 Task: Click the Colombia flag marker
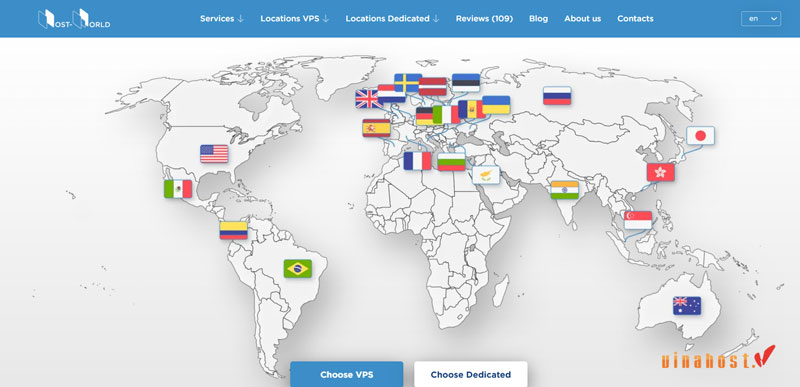pyautogui.click(x=234, y=230)
